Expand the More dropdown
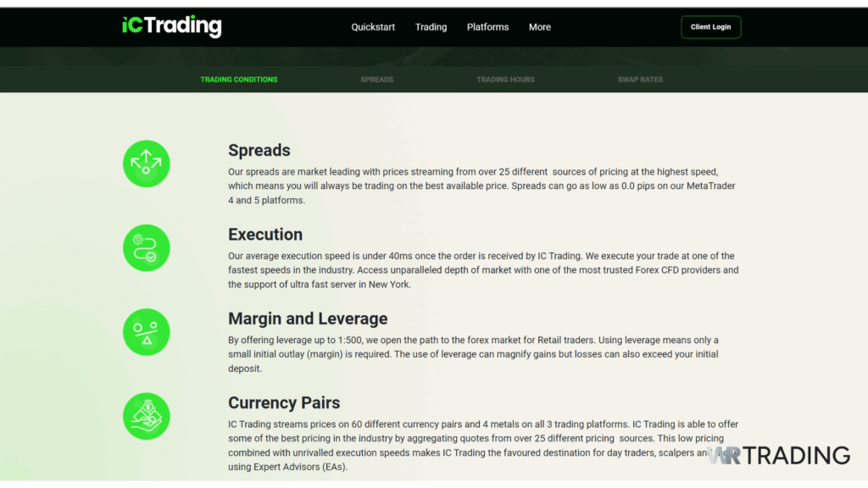The image size is (868, 488). (540, 26)
